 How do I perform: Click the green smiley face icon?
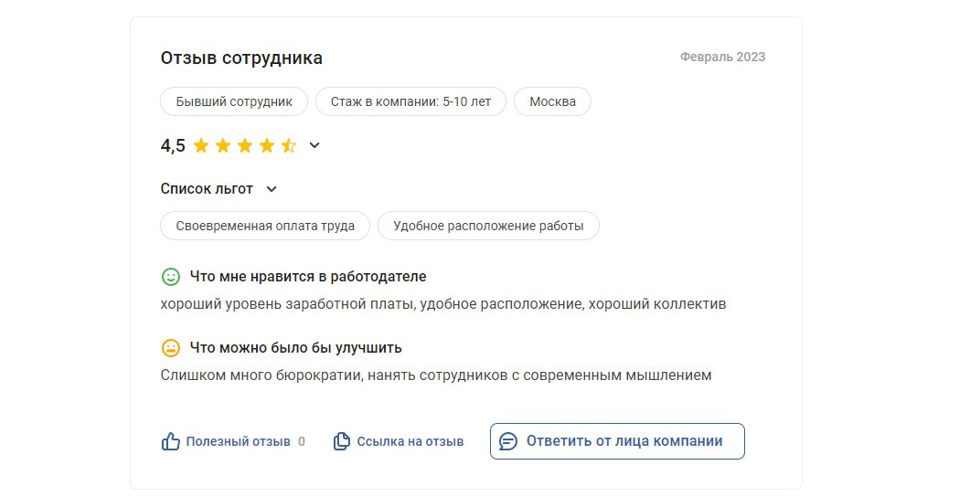(171, 276)
